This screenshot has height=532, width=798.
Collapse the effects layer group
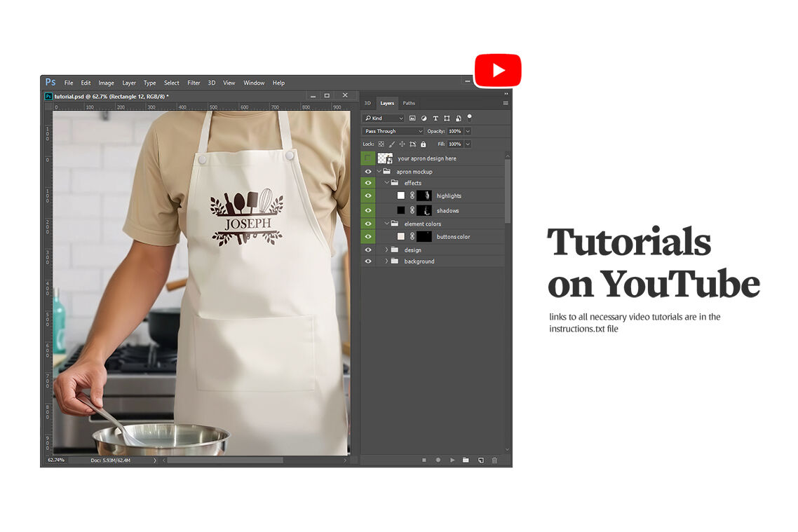click(386, 183)
